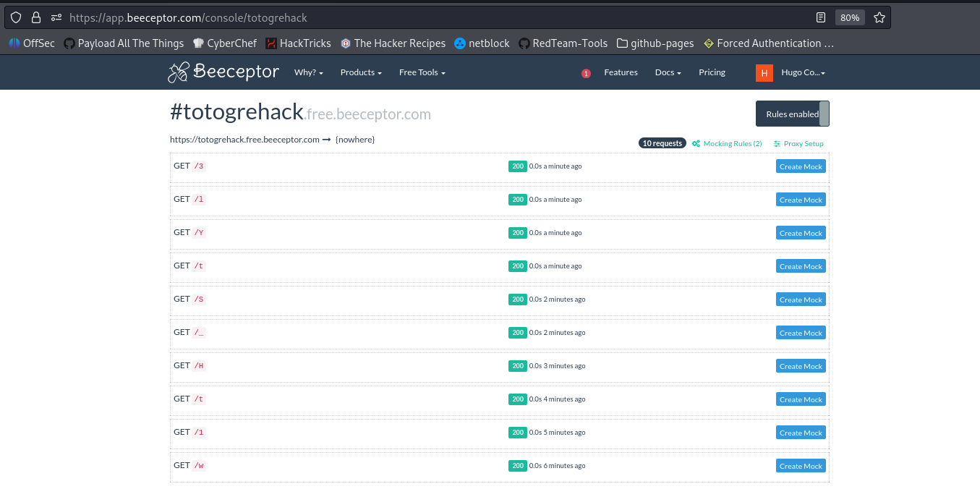The image size is (980, 497).
Task: Click the totogrehack.free.beeceptor.com endpoint URL text
Action: point(244,140)
